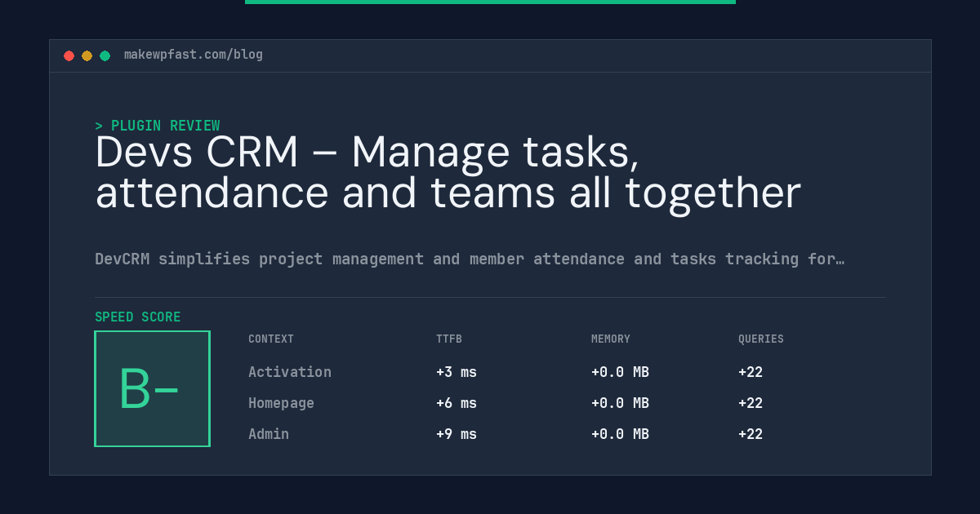The width and height of the screenshot is (980, 514).
Task: Click the green window dot
Action: click(105, 55)
